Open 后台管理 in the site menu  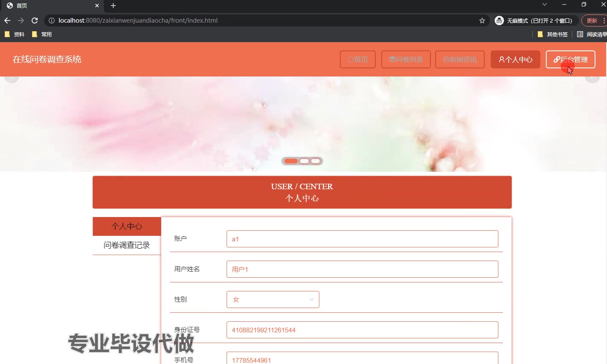[x=571, y=59]
